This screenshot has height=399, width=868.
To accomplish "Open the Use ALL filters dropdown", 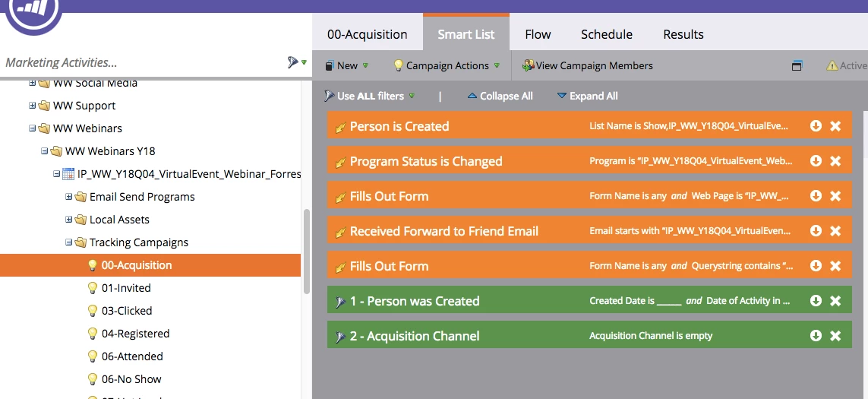I will (x=370, y=96).
